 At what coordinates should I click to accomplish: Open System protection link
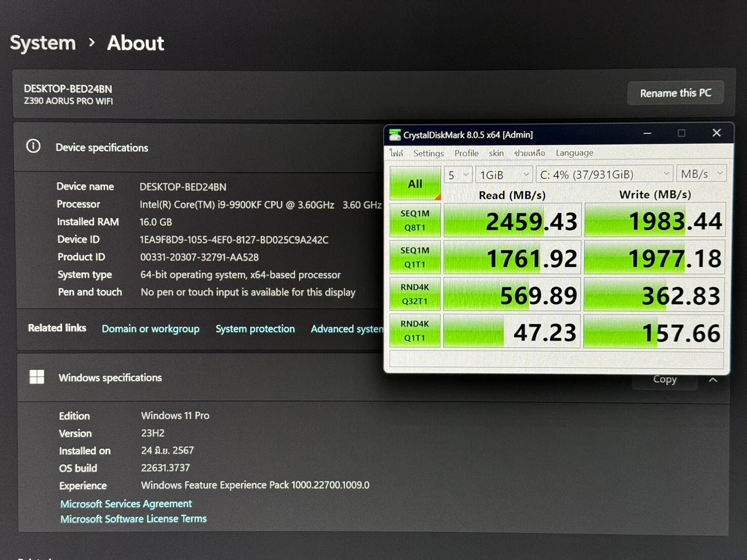[x=255, y=329]
